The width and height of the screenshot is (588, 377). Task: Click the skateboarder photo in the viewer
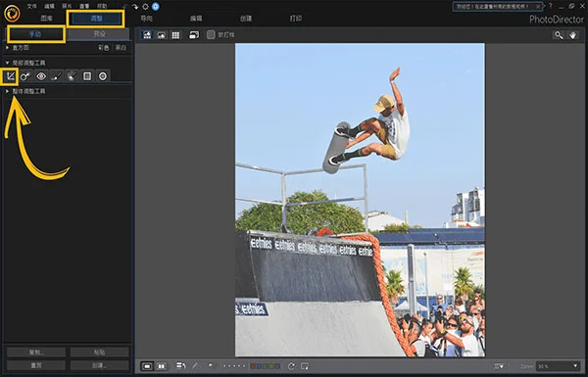pos(360,200)
